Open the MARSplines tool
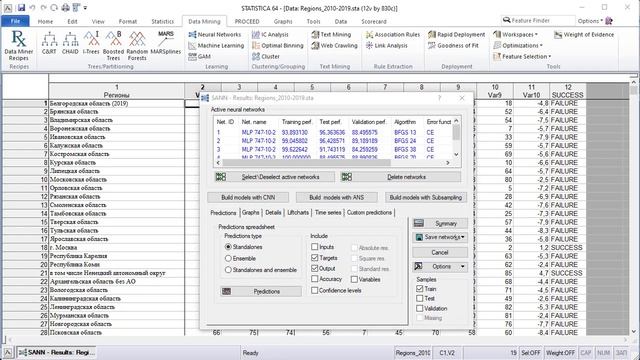Image resolution: width=640 pixels, height=360 pixels. [x=165, y=43]
